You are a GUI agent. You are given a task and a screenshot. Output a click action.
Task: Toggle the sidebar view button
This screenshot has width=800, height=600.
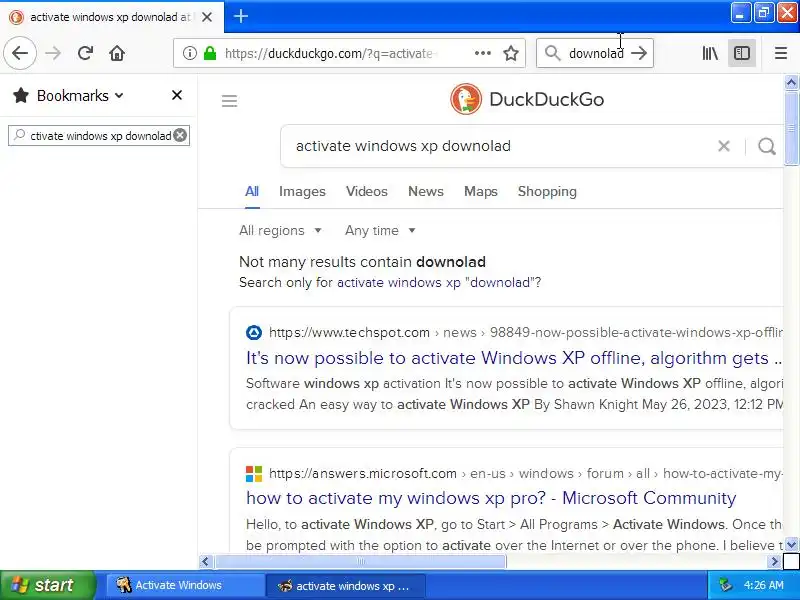coord(742,53)
